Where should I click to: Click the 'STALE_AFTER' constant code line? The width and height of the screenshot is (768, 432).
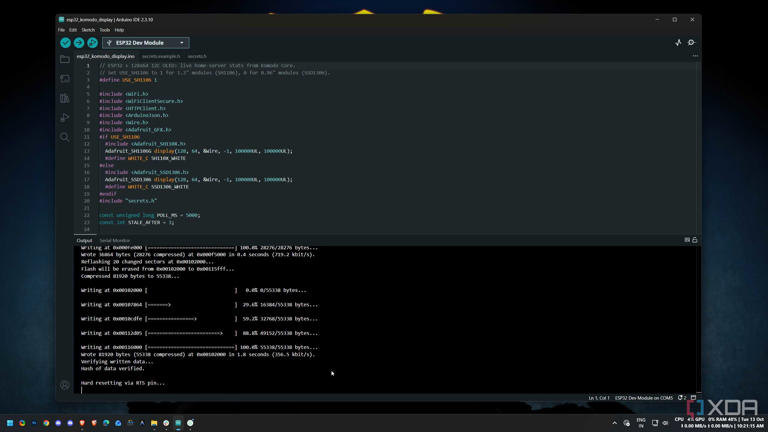pyautogui.click(x=136, y=222)
